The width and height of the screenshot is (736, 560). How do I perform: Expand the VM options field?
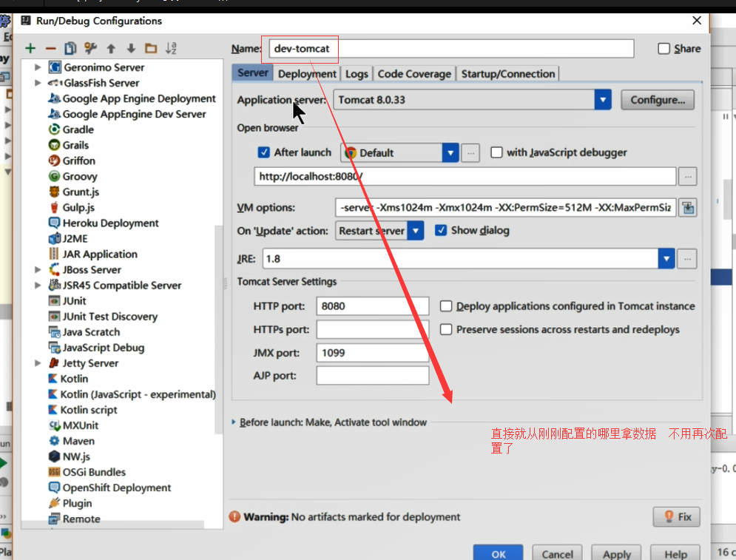(x=688, y=207)
